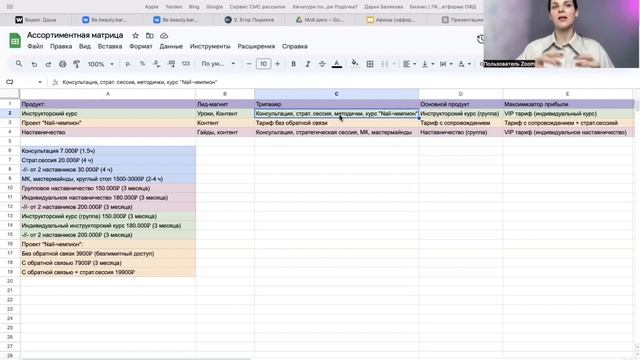Select cell "Наставничество (группа)"
640x360 pixels.
(x=461, y=132)
